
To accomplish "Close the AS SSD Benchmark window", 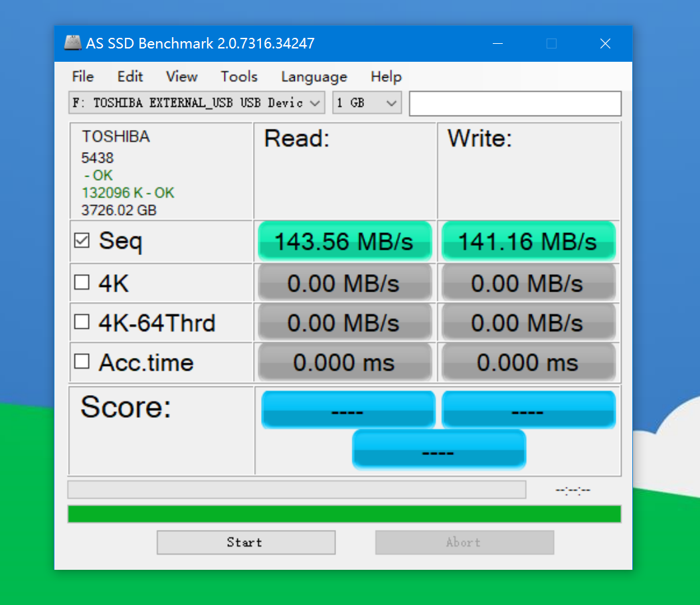I will [x=605, y=43].
